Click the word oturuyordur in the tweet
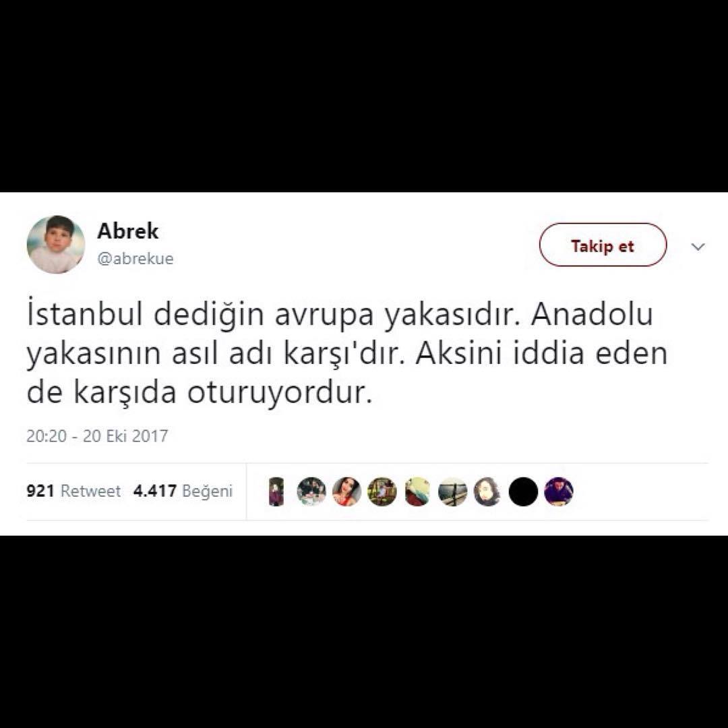Image resolution: width=728 pixels, height=728 pixels. pos(280,393)
